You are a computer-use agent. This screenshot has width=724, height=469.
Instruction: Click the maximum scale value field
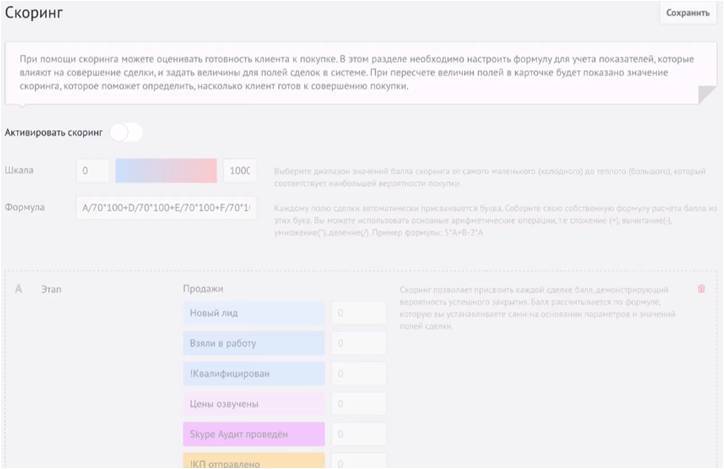click(x=240, y=171)
